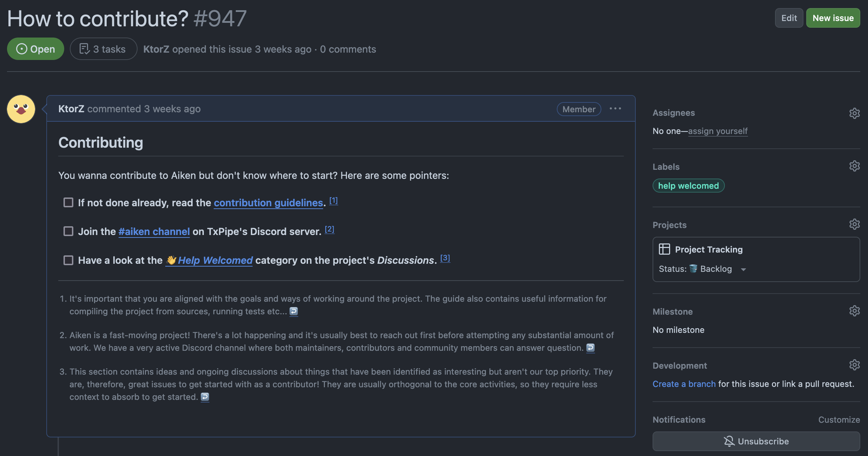
Task: Click the assign yourself link
Action: tap(717, 131)
